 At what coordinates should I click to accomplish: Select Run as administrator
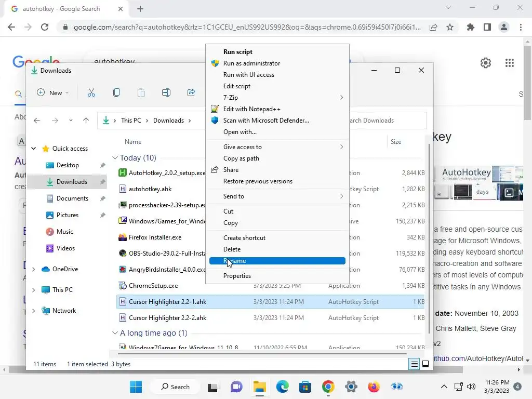[x=277, y=63]
